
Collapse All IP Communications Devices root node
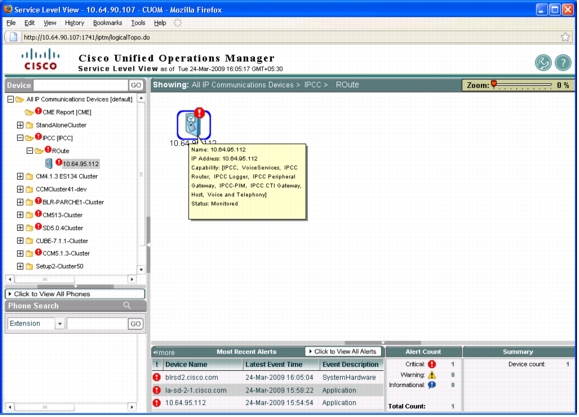tap(11, 99)
